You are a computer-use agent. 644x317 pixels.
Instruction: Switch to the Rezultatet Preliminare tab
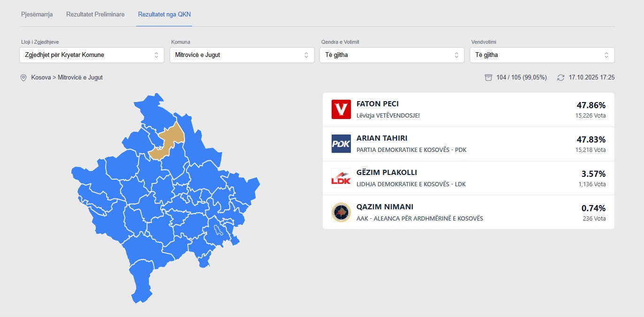click(x=95, y=15)
